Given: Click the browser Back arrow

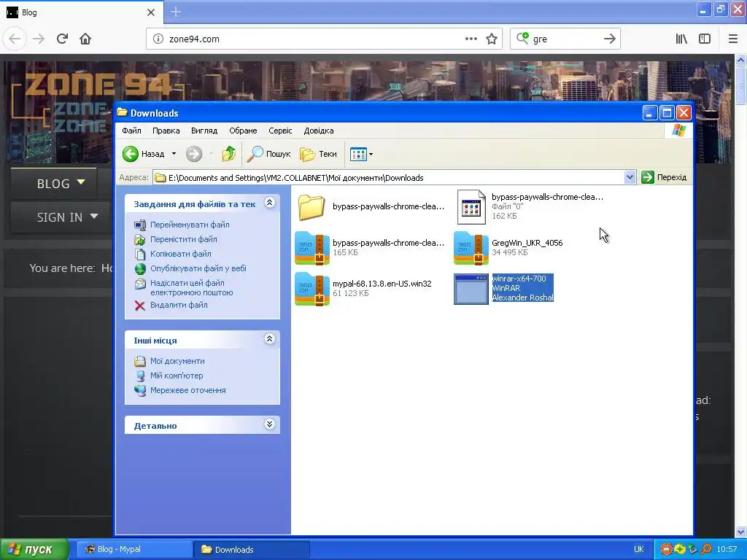Looking at the screenshot, I should 15,39.
